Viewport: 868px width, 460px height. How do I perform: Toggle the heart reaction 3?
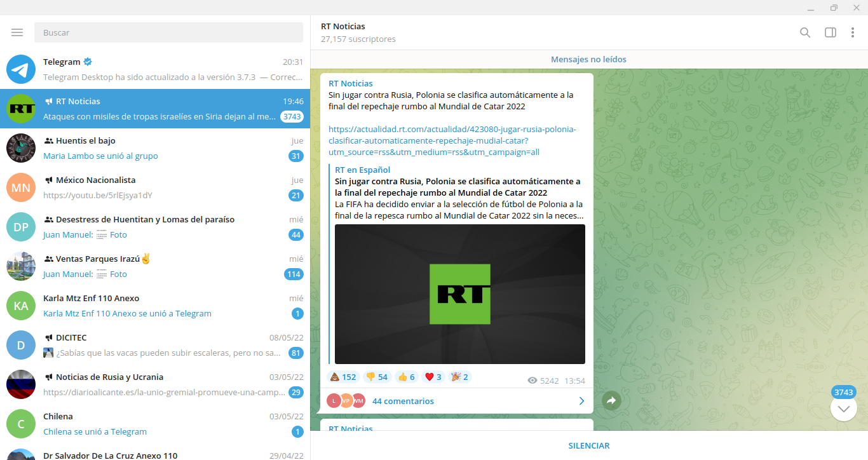[433, 377]
